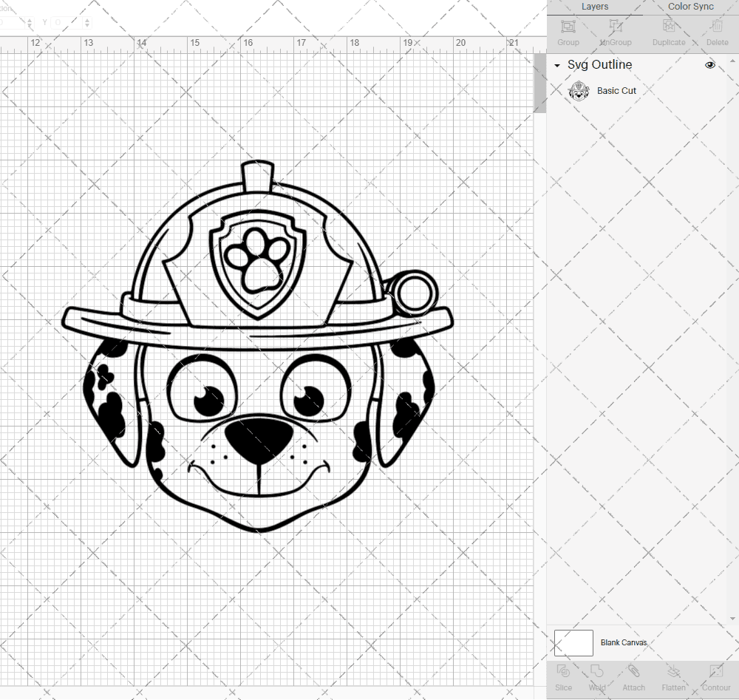
Task: Open the Layers tab
Action: coord(594,7)
